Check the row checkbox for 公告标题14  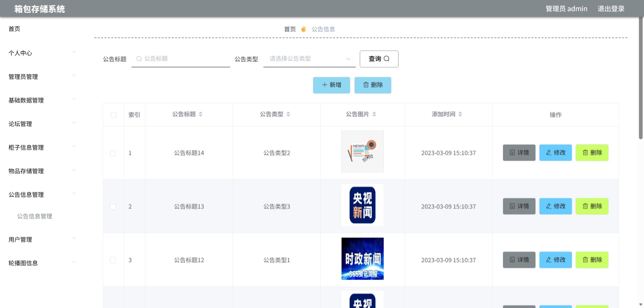[x=113, y=153]
